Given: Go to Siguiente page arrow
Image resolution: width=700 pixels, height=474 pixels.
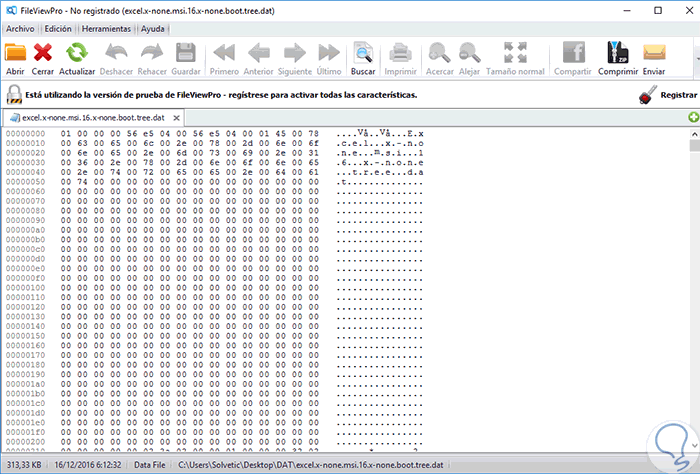Looking at the screenshot, I should tap(295, 53).
